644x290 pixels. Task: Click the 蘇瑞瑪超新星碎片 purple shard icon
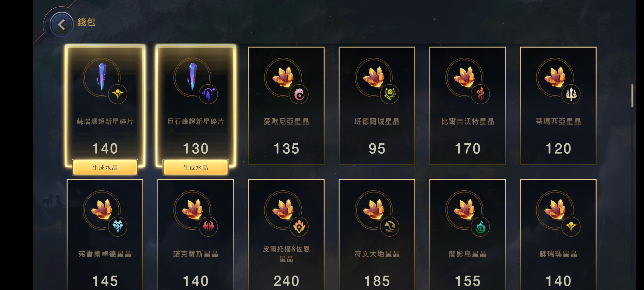point(101,77)
